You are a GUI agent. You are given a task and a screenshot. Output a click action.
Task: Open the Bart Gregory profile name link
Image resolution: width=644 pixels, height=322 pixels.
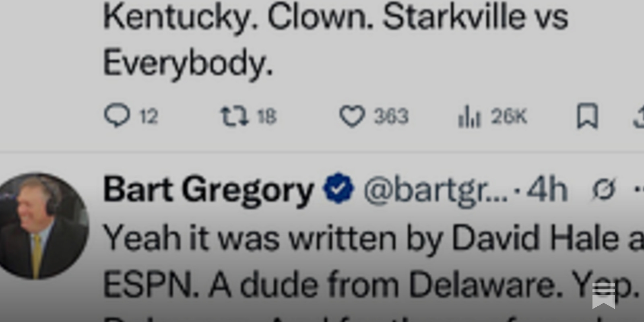coord(208,189)
